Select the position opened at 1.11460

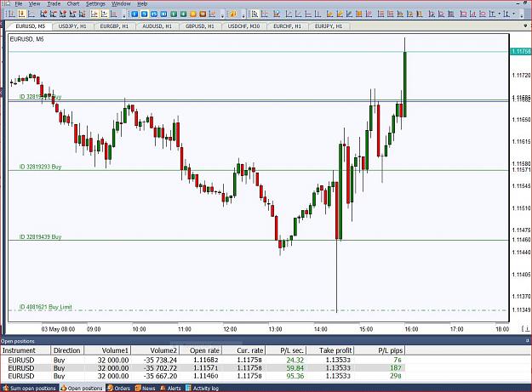pyautogui.click(x=203, y=376)
